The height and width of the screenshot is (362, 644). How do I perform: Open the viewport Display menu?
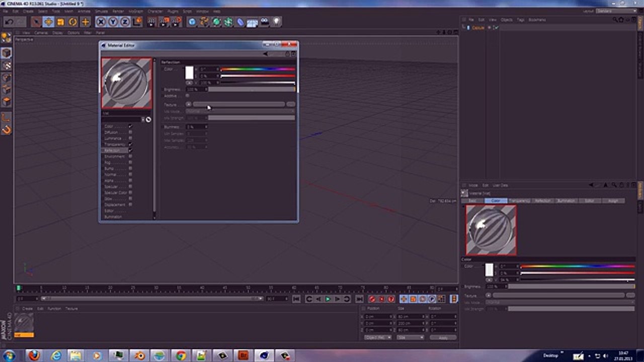click(58, 33)
